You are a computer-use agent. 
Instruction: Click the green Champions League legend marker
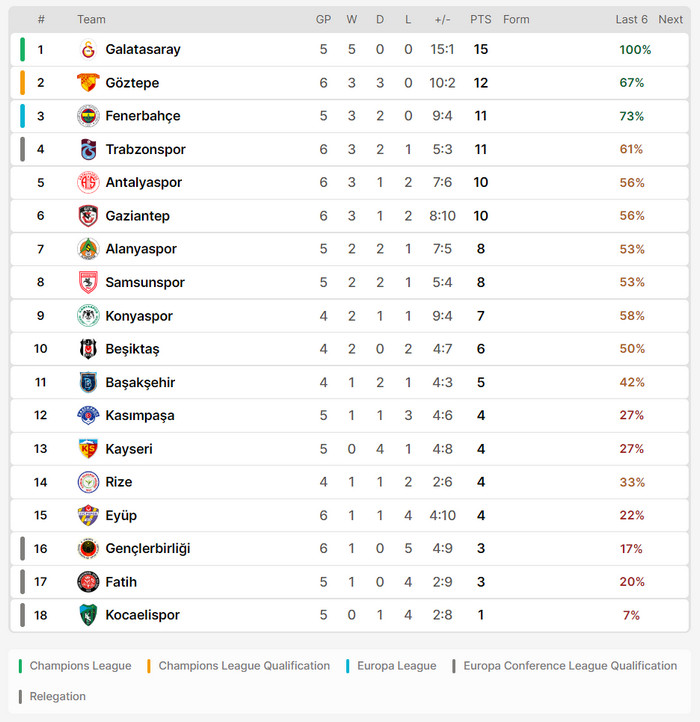(x=22, y=666)
